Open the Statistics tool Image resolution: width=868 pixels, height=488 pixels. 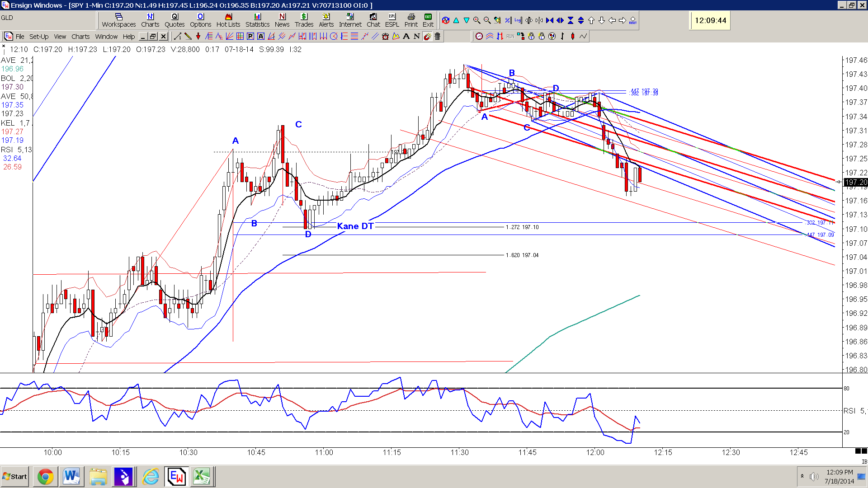[x=258, y=20]
